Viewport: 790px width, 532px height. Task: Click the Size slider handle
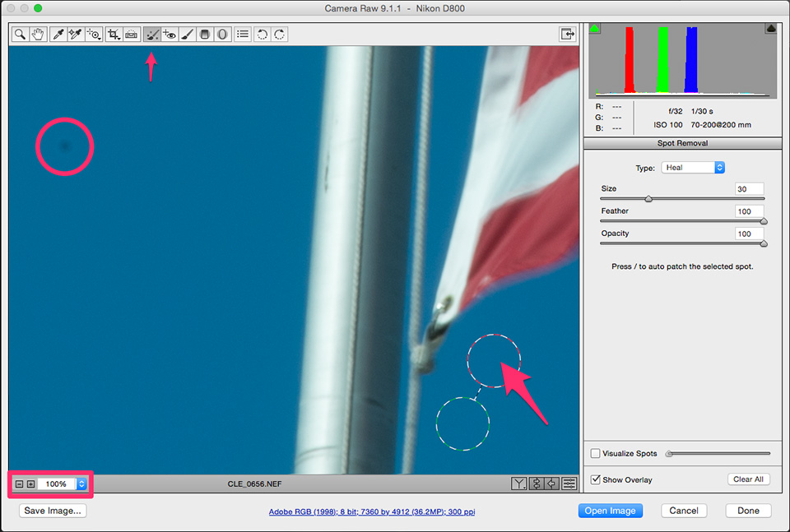(x=649, y=199)
